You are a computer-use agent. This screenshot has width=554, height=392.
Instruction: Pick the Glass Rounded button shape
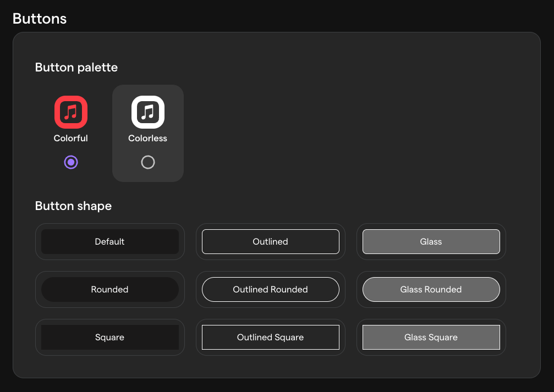click(431, 289)
